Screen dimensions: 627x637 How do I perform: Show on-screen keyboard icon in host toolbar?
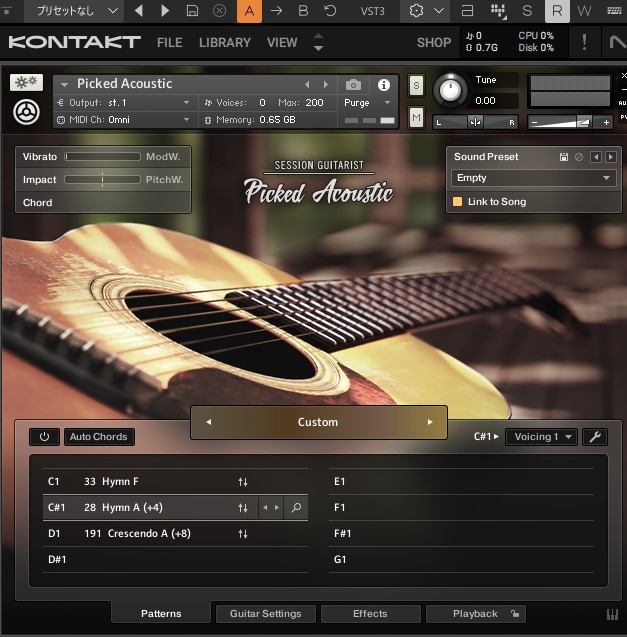click(614, 11)
